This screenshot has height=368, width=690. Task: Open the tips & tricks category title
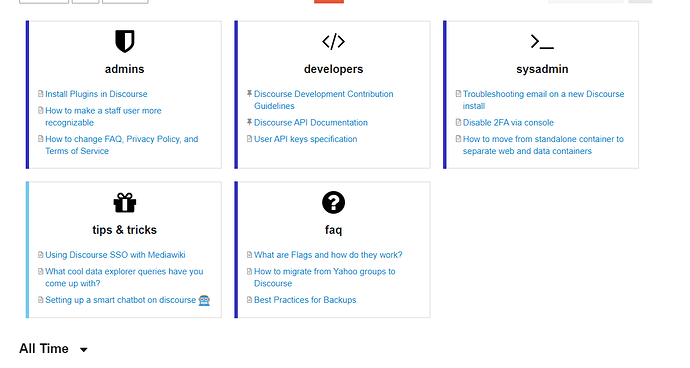(125, 230)
